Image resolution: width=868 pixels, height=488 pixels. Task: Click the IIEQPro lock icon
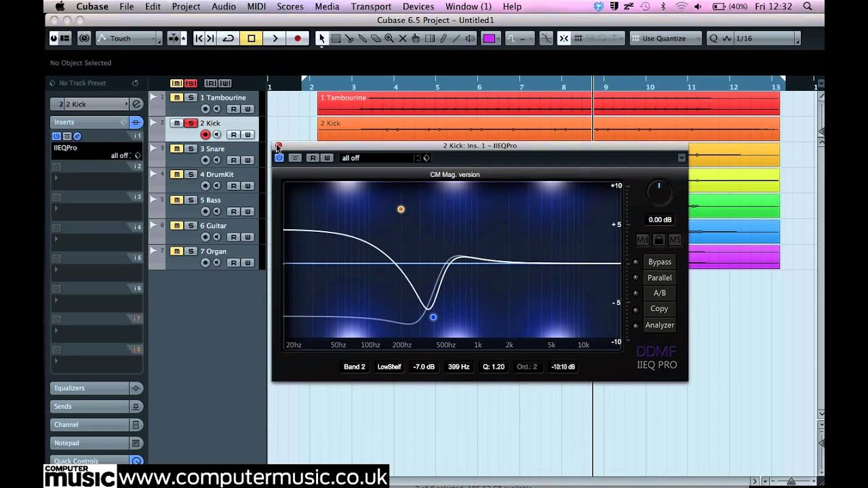[x=658, y=240]
